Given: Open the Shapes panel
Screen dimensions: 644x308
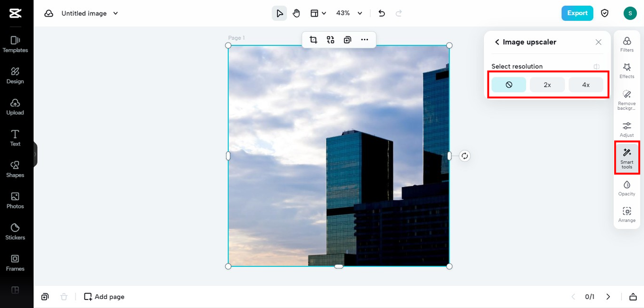Looking at the screenshot, I should coord(15,169).
